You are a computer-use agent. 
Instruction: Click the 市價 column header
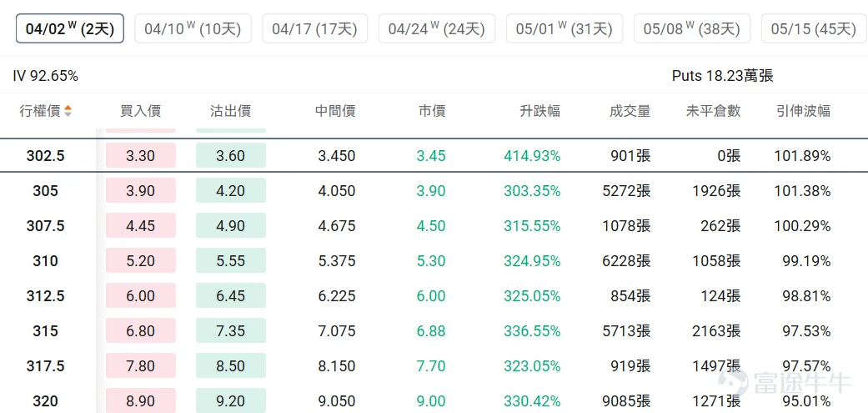[432, 111]
